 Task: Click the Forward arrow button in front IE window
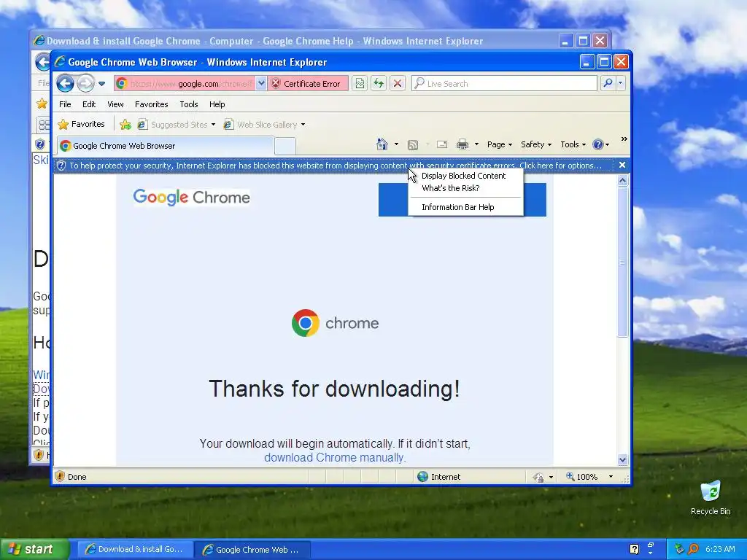(86, 83)
